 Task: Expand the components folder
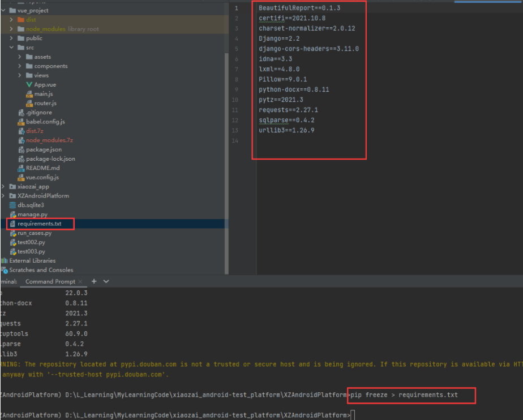point(20,66)
